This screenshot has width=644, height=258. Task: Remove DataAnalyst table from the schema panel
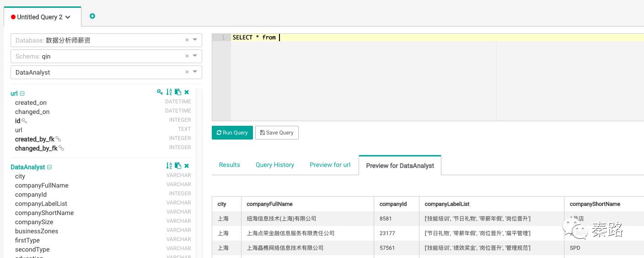187,166
